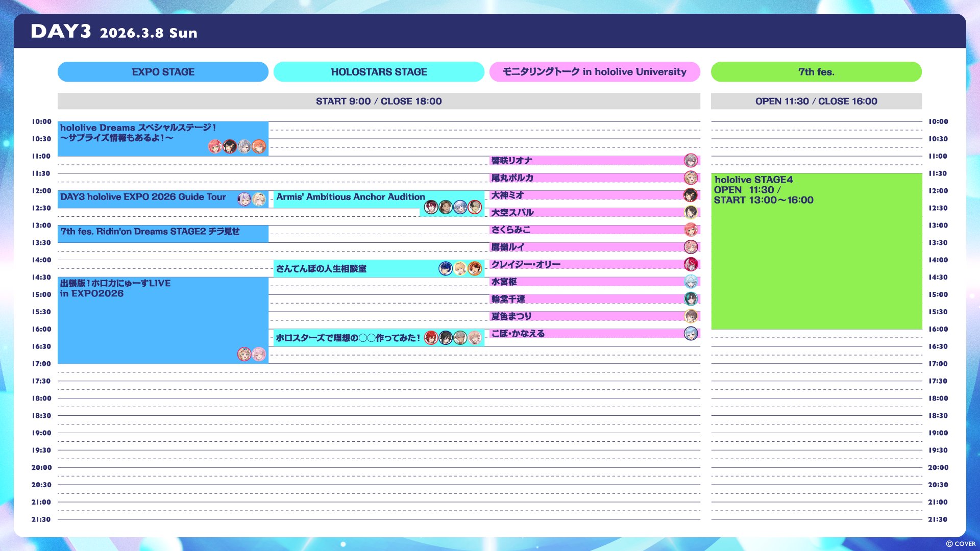Open モニタリングトーク in hololive University header
The width and height of the screenshot is (980, 551).
595,72
